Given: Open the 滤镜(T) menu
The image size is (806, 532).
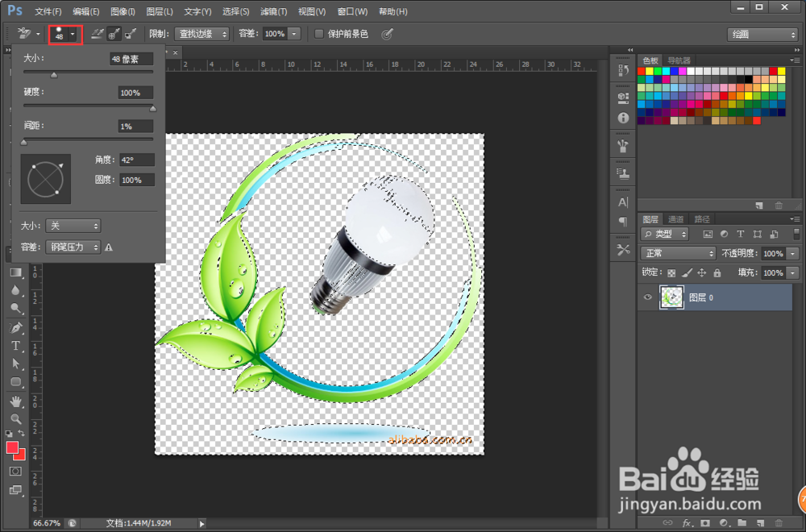Looking at the screenshot, I should tap(273, 11).
